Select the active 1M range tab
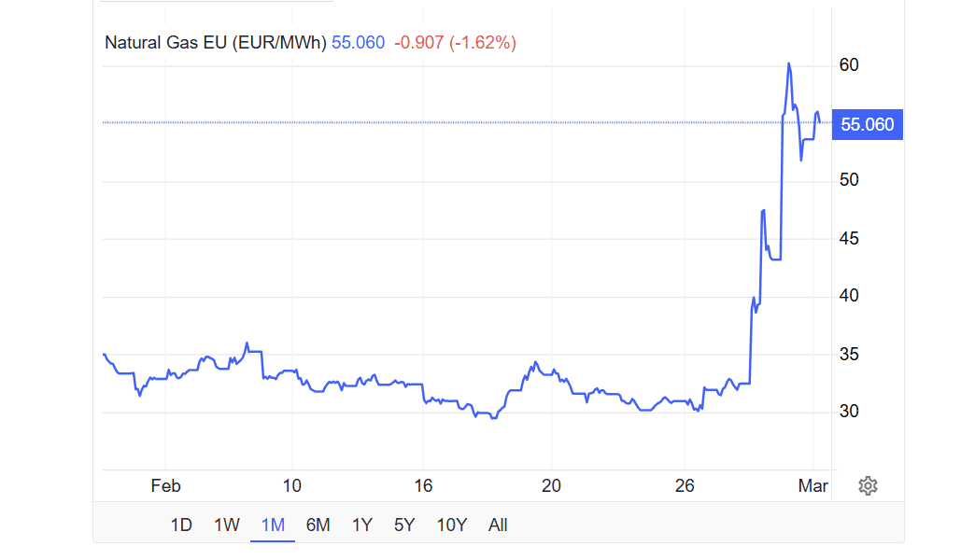The width and height of the screenshot is (975, 560). 273,525
